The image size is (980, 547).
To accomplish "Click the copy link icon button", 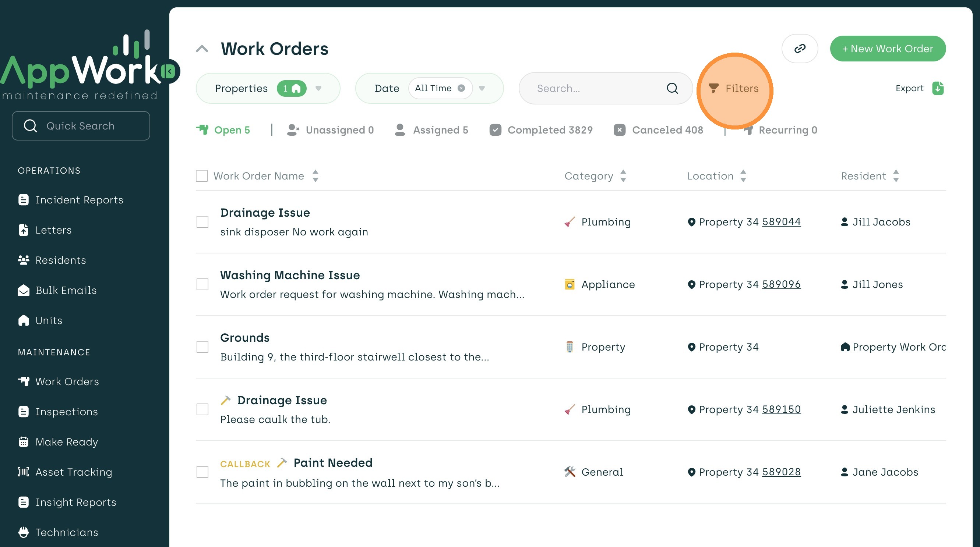I will coord(799,49).
